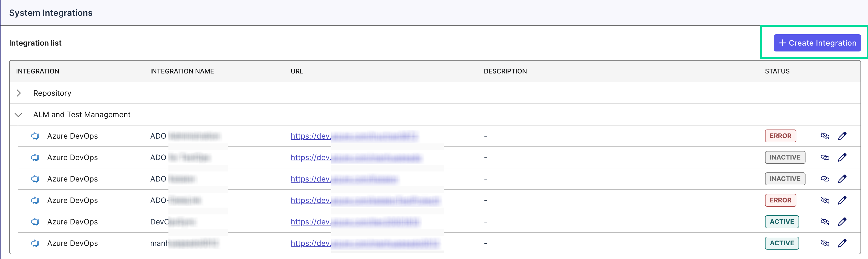Viewport: 868px width, 259px height.
Task: Click the ACTIVE badge in DevC row
Action: click(x=782, y=222)
